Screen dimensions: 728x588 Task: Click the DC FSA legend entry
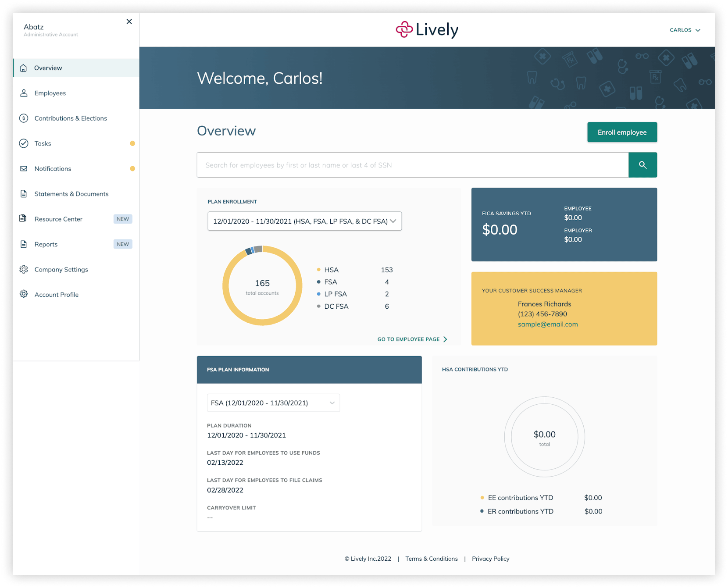353,306
